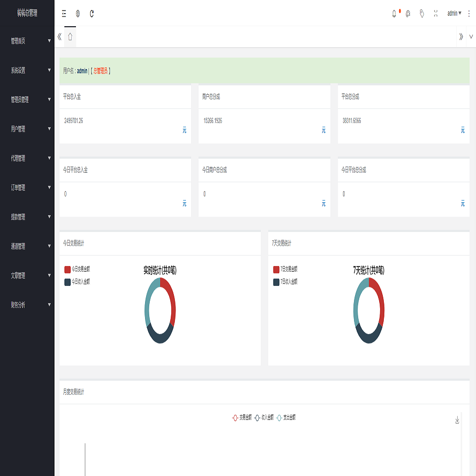Refresh the page using the reload icon

pos(92,14)
